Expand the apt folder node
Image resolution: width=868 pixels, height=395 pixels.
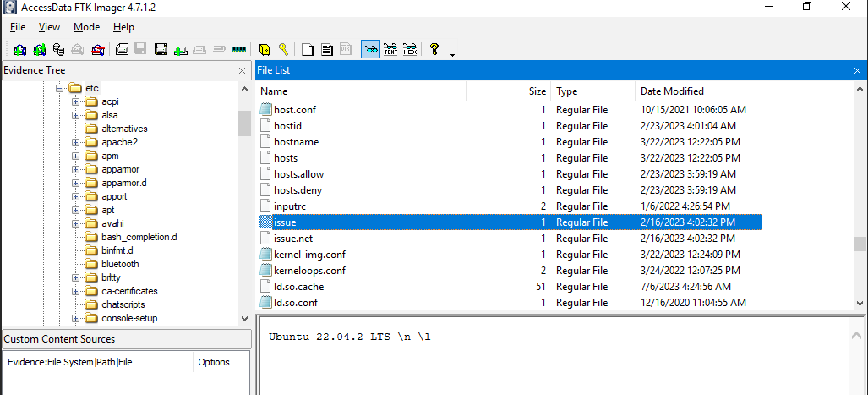75,210
